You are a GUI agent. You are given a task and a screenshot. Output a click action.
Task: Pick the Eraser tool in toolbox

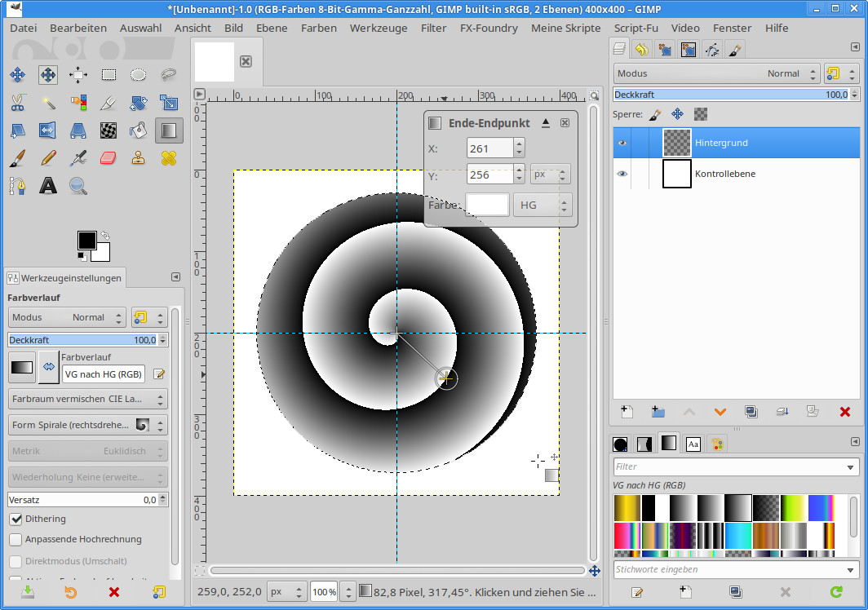click(108, 158)
